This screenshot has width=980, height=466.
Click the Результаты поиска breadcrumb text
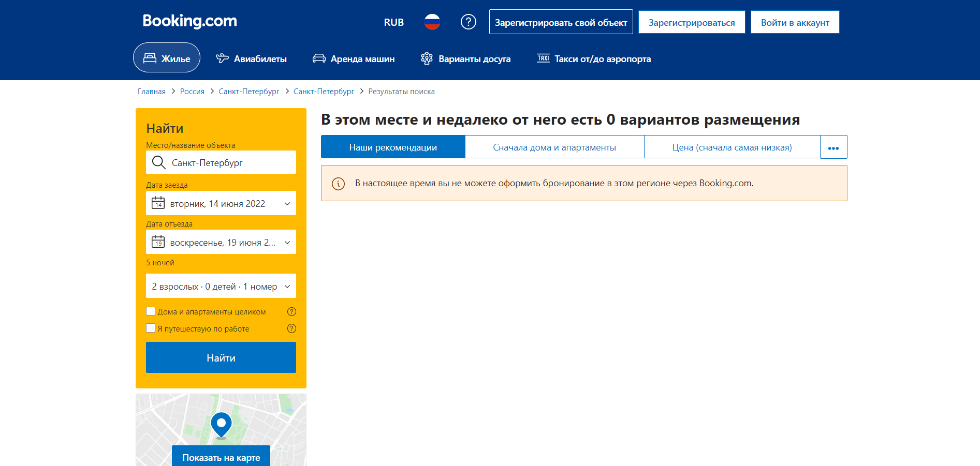(402, 92)
